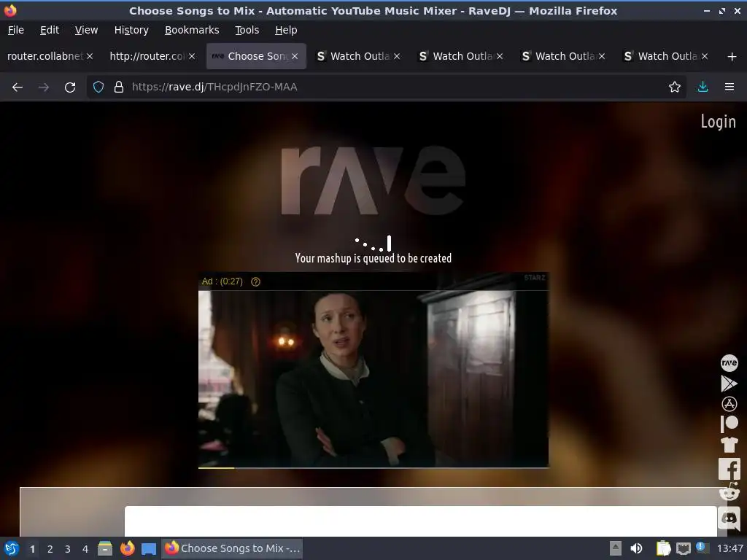747x560 pixels.
Task: Open the View menu
Action: (x=86, y=30)
